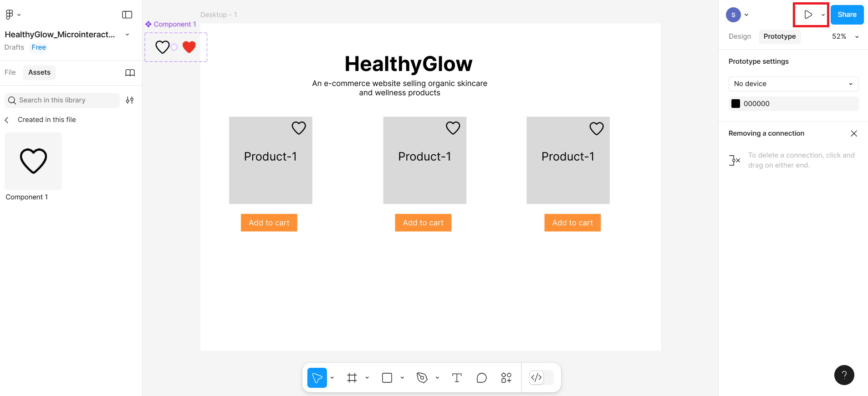Viewport: 868px width, 396px height.
Task: Toggle Dev Mode switch
Action: (x=541, y=378)
